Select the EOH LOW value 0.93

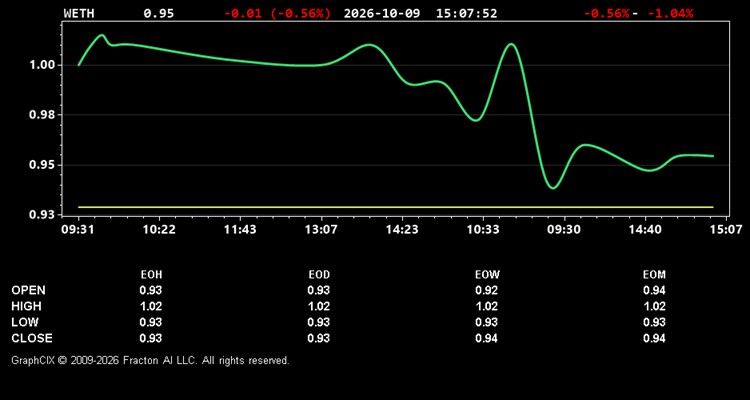(x=151, y=322)
